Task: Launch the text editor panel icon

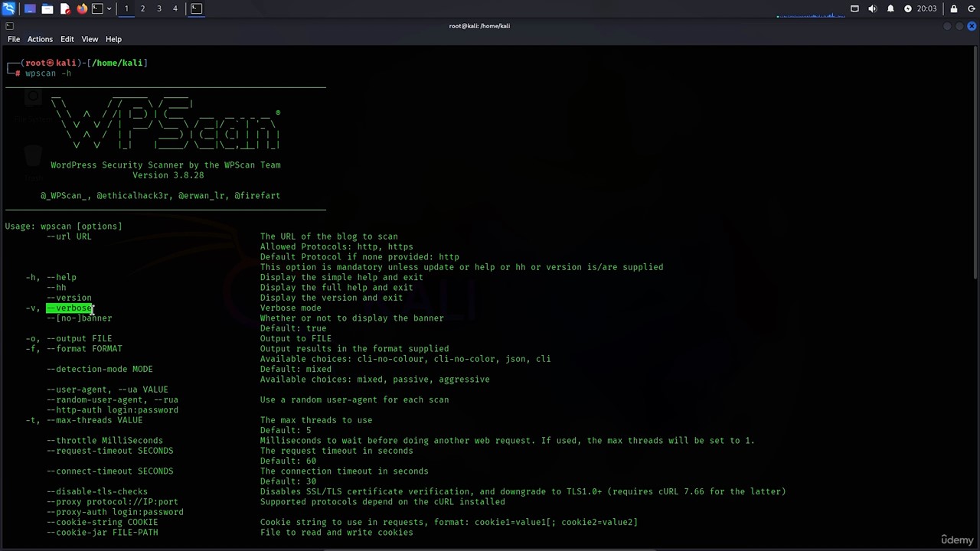Action: pyautogui.click(x=65, y=8)
